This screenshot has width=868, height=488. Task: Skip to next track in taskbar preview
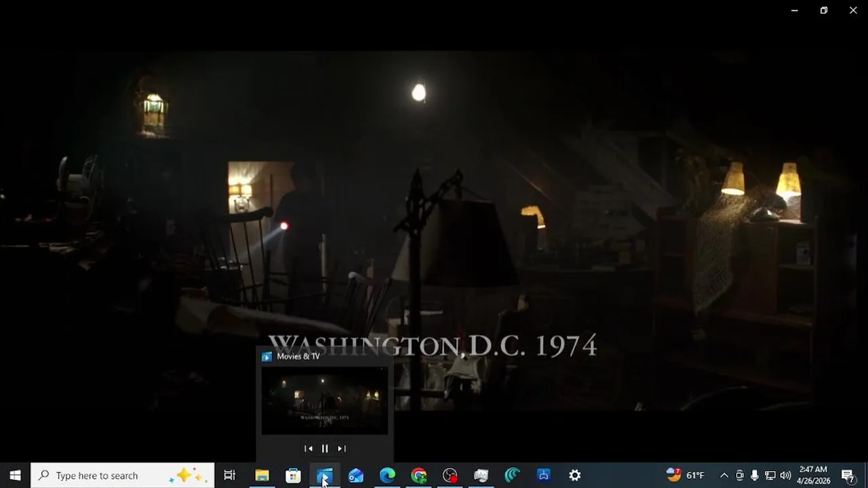(x=342, y=449)
